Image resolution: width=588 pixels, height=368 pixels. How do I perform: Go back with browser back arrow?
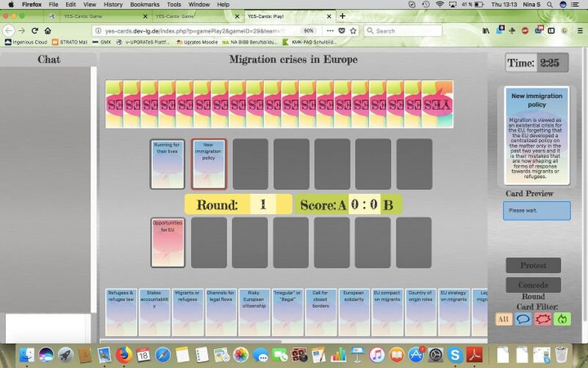(9, 31)
